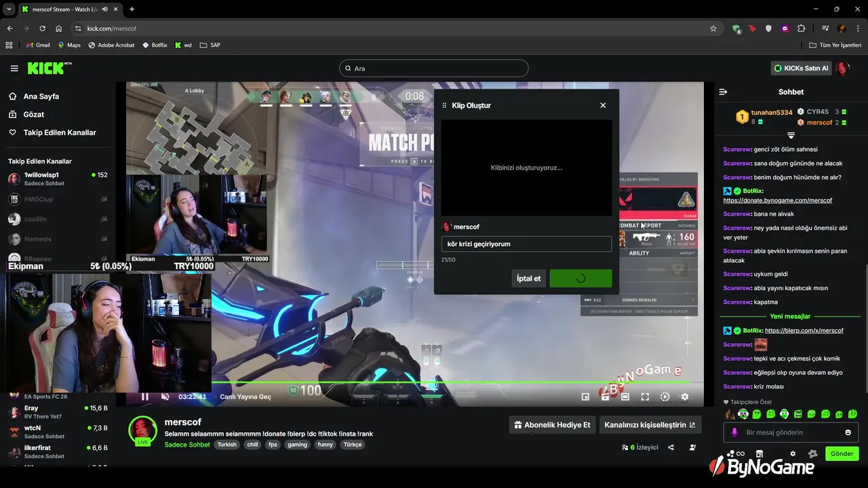Enter fullscreen on the video player
This screenshot has height=488, width=868.
click(645, 397)
